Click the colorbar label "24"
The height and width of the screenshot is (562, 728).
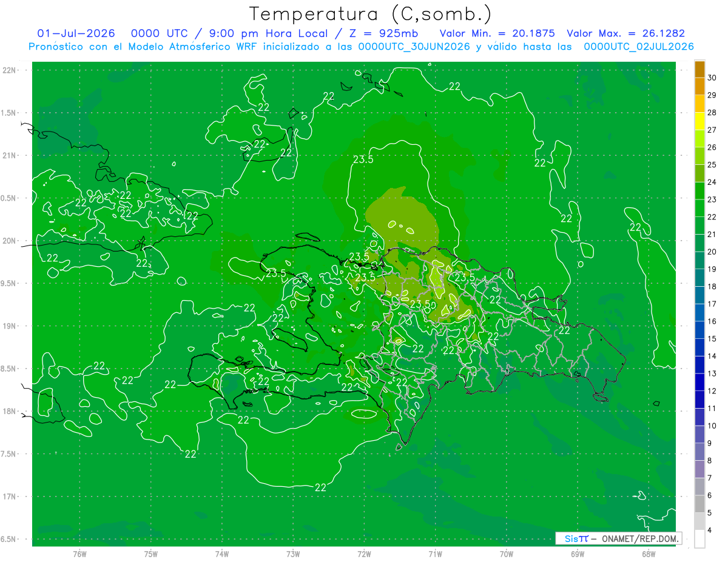pyautogui.click(x=712, y=182)
